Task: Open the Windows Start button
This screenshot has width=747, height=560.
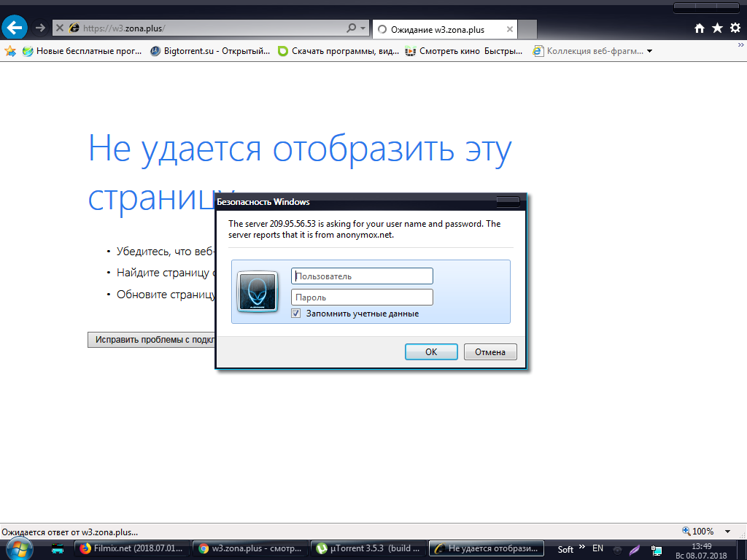Action: pyautogui.click(x=19, y=548)
